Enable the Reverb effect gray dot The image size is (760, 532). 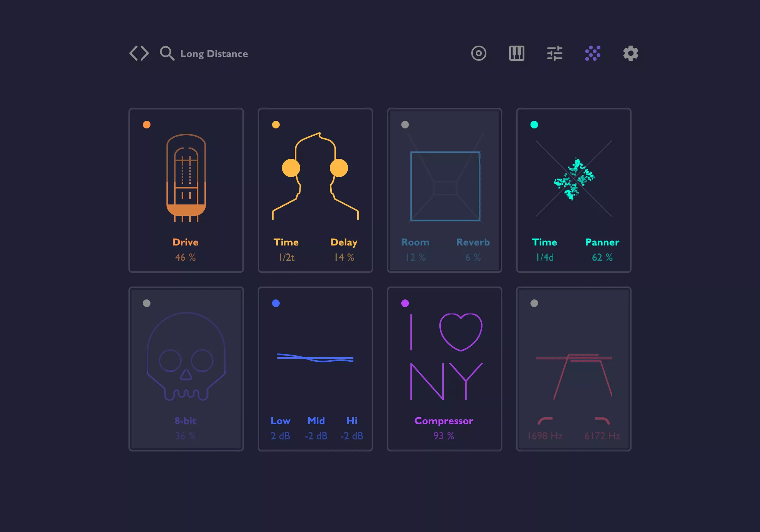(405, 125)
